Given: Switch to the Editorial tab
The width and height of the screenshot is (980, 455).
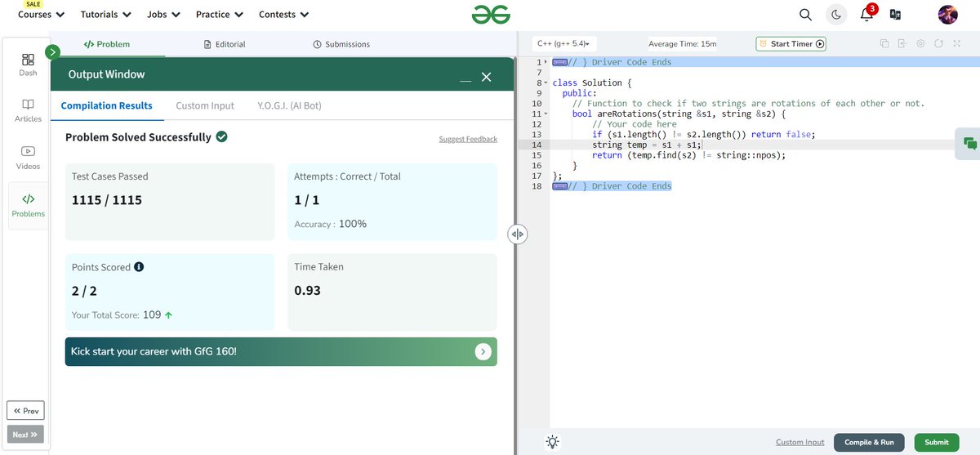Looking at the screenshot, I should 225,44.
